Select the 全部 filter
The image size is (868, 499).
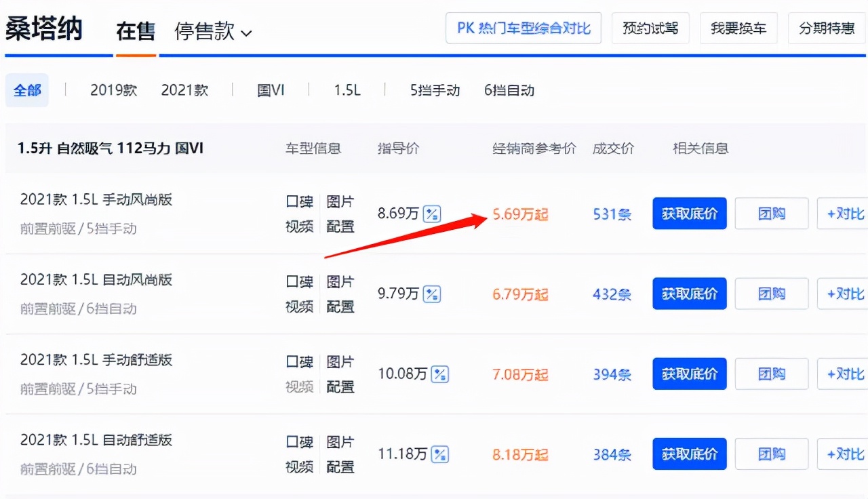pyautogui.click(x=27, y=90)
